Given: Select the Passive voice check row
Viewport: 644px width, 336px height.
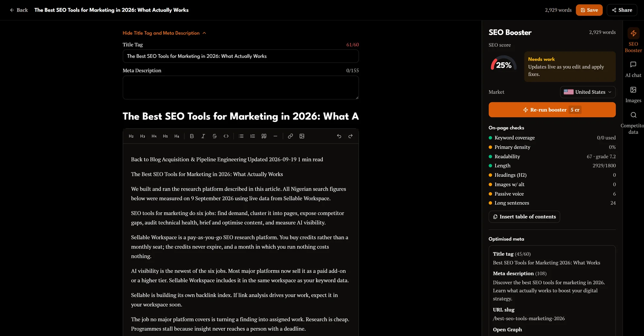Looking at the screenshot, I should (x=552, y=194).
